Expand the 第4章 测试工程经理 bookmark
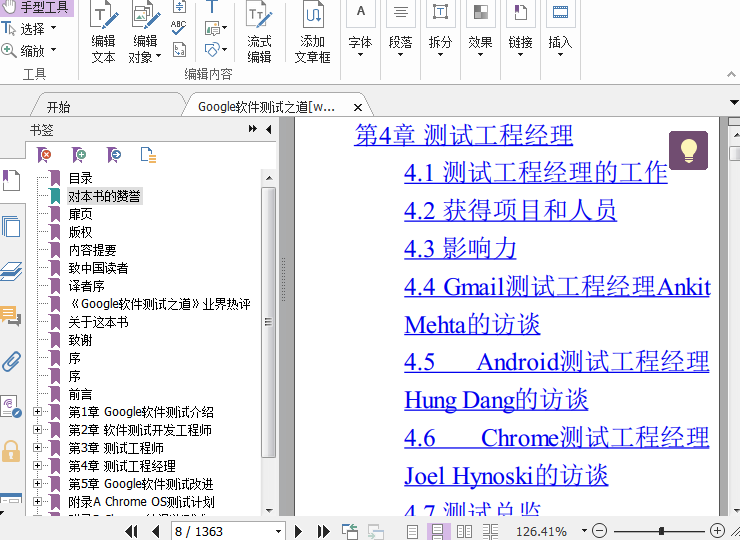740x540 pixels. pos(37,465)
